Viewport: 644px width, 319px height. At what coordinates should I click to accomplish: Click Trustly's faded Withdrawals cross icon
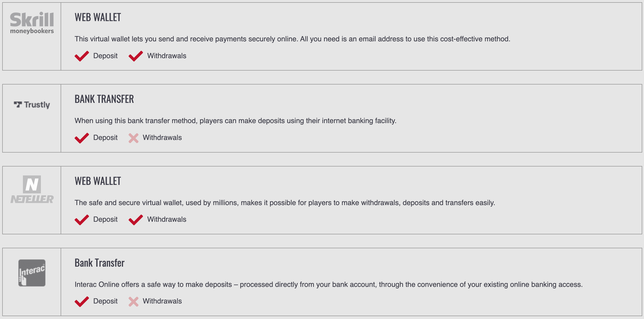pos(133,138)
